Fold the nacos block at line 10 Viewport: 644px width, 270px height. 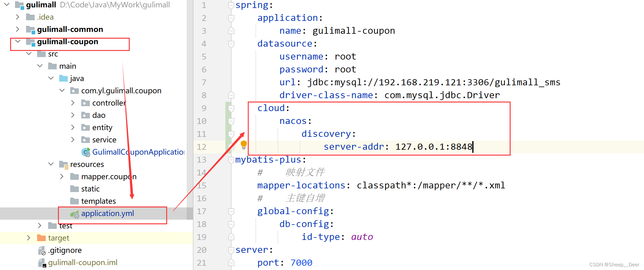pyautogui.click(x=231, y=121)
